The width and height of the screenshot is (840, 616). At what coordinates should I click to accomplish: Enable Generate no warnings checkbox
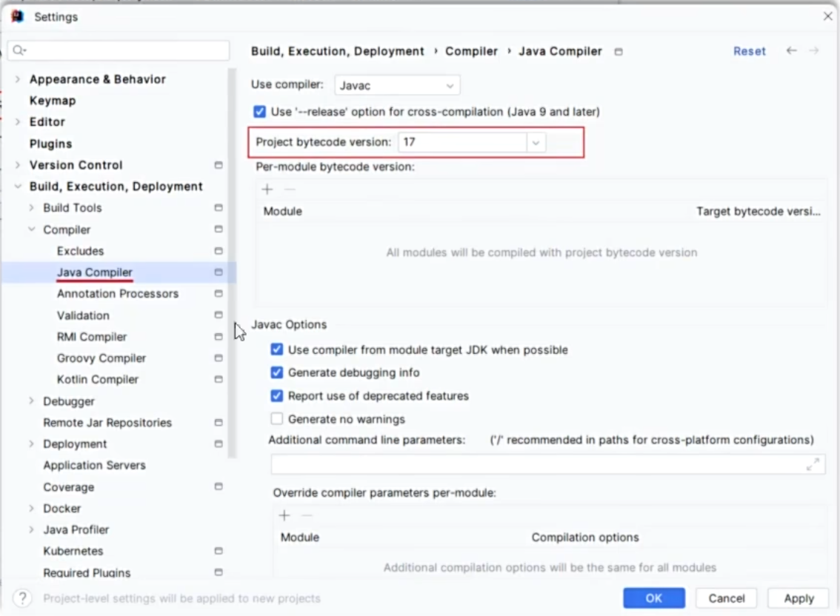(x=277, y=419)
